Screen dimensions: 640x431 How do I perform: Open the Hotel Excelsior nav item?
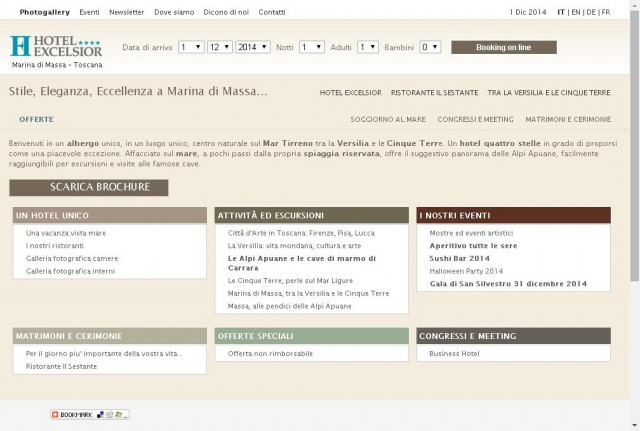[351, 93]
